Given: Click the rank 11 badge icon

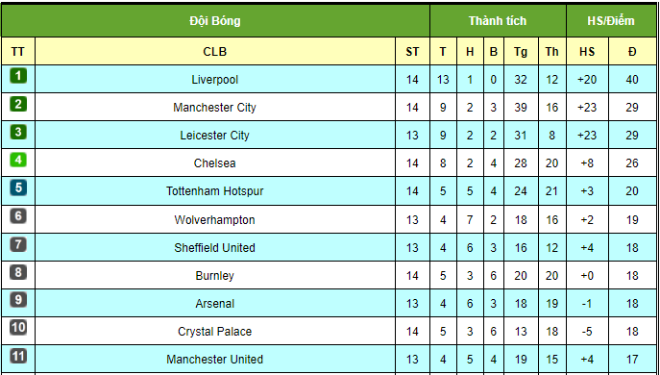Looking at the screenshot, I should 18,357.
